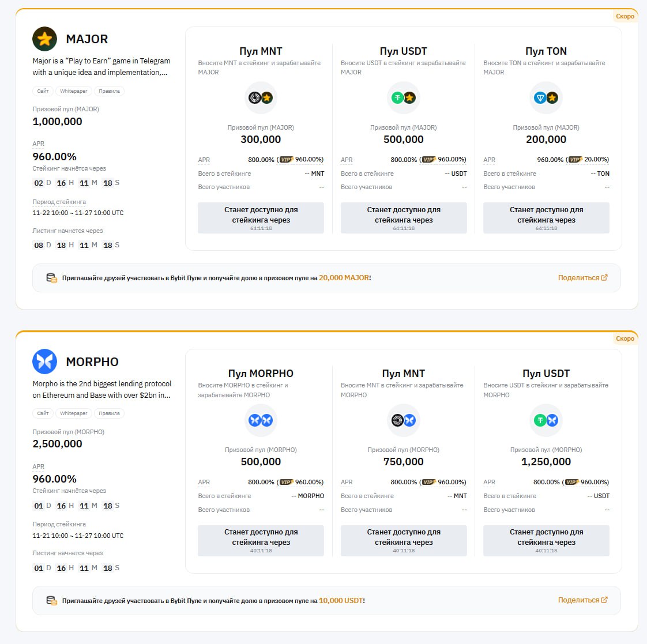The height and width of the screenshot is (644, 647).
Task: Click the staking period 11-21 10:00 ~ 11-27 10:00 UTC
Action: coord(78,536)
